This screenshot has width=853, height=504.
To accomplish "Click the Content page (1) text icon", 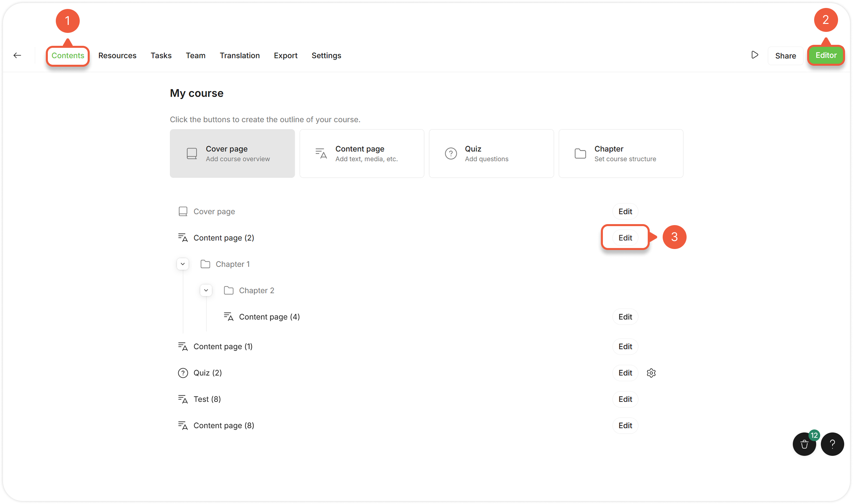I will (183, 347).
